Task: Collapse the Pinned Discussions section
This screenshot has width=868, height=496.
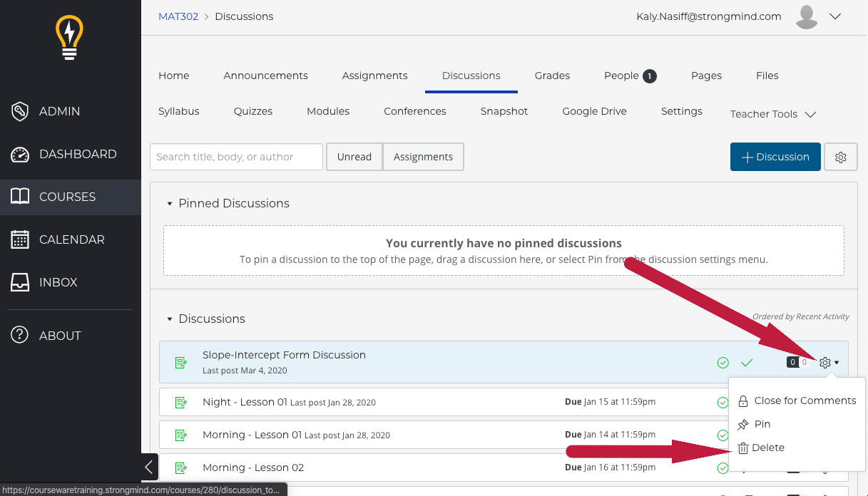Action: point(170,204)
